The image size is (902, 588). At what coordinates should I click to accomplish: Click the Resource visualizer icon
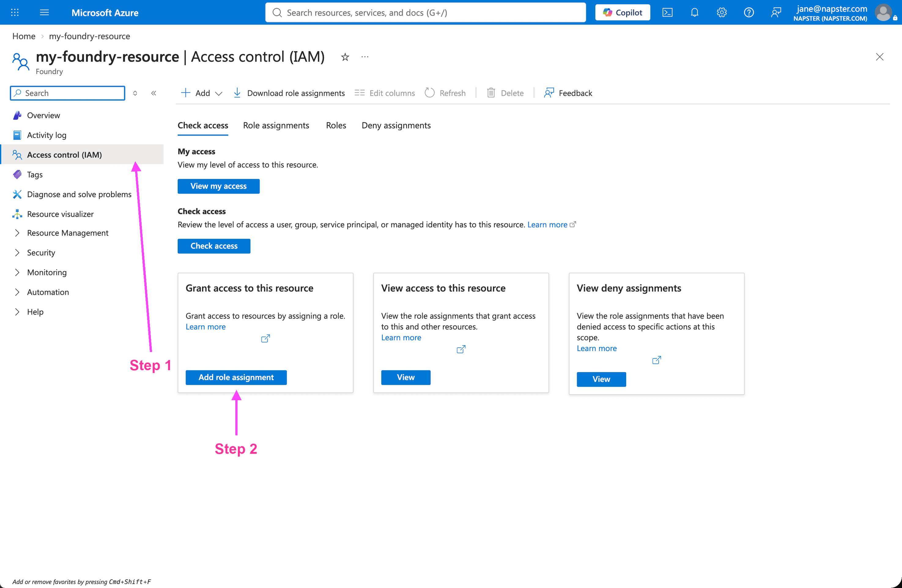point(17,214)
